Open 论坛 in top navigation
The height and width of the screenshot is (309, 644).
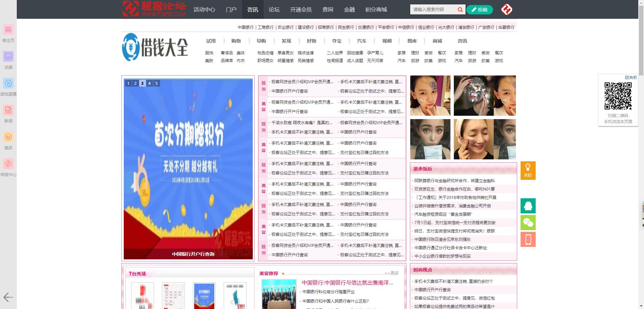click(274, 10)
